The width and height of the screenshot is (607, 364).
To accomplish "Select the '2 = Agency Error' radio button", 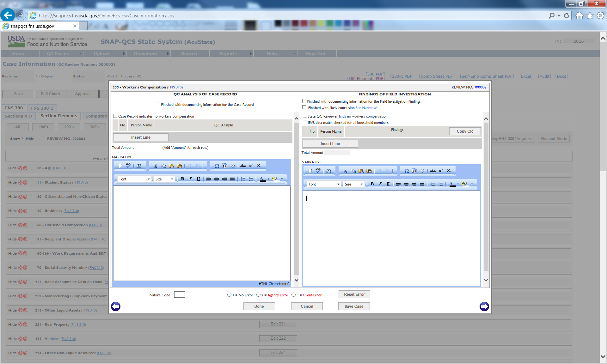I will [259, 295].
